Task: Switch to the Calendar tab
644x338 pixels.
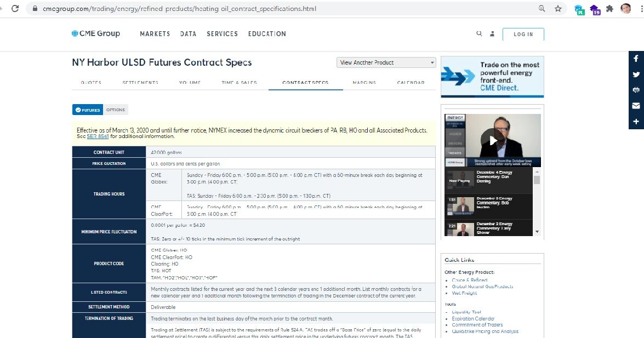Action: coord(411,83)
